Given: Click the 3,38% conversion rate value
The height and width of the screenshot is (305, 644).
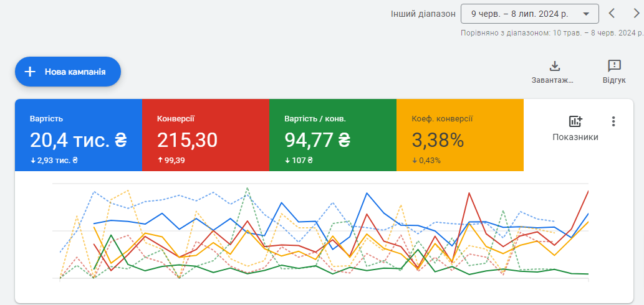Looking at the screenshot, I should coord(438,141).
